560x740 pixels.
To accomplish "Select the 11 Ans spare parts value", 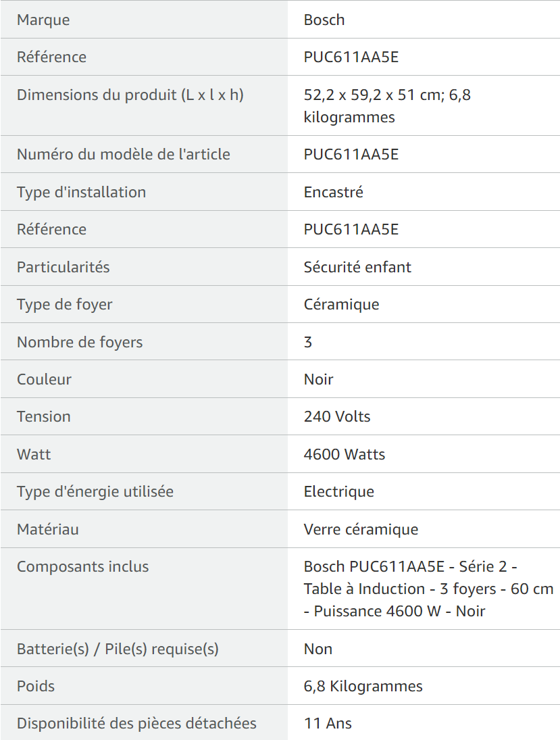I will tap(328, 724).
